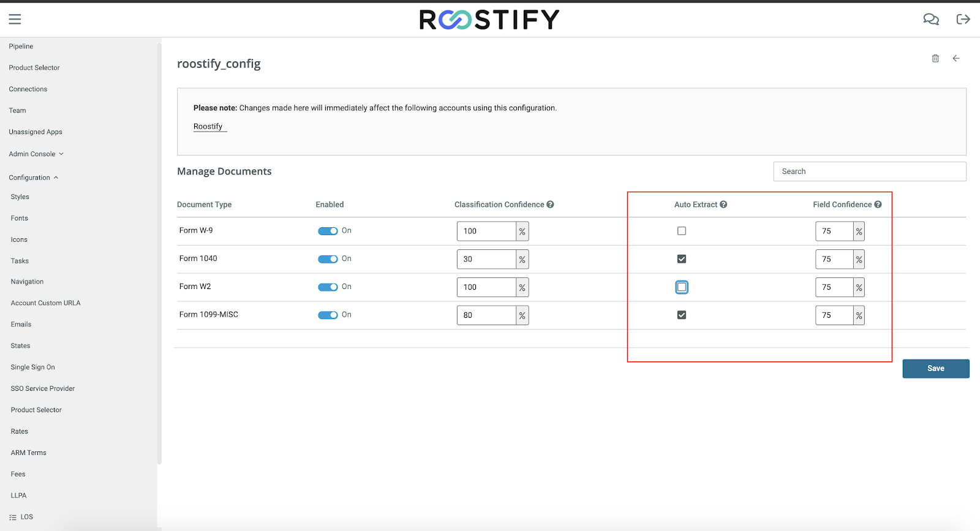The image size is (980, 531).
Task: Go back using the left arrow icon
Action: tap(956, 58)
